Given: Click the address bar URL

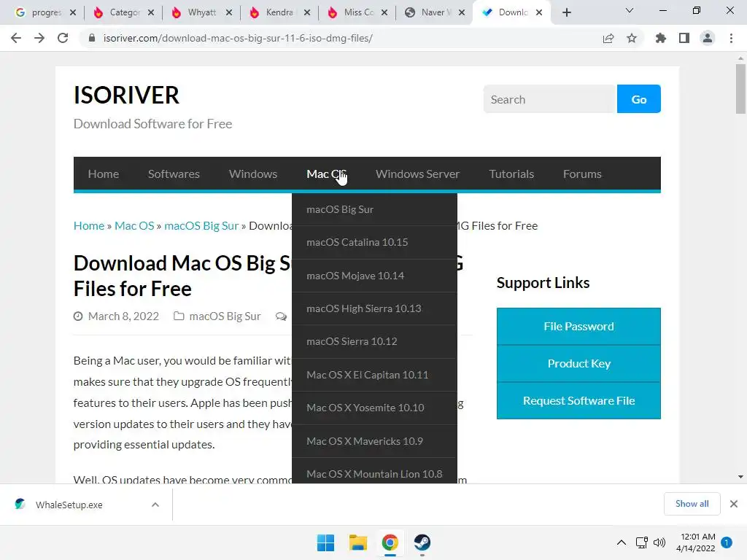Looking at the screenshot, I should (239, 38).
